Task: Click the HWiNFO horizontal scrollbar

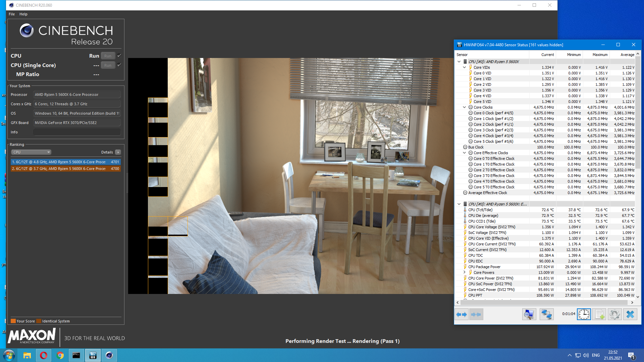Action: point(543,302)
